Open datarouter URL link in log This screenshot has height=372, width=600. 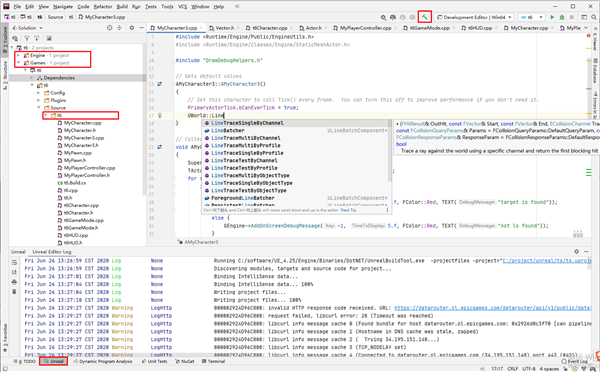pyautogui.click(x=493, y=308)
